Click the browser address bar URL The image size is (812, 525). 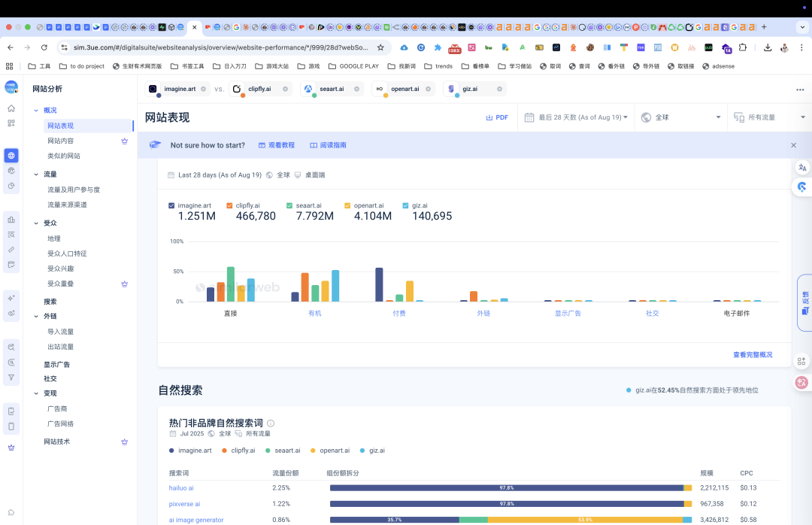[x=220, y=47]
